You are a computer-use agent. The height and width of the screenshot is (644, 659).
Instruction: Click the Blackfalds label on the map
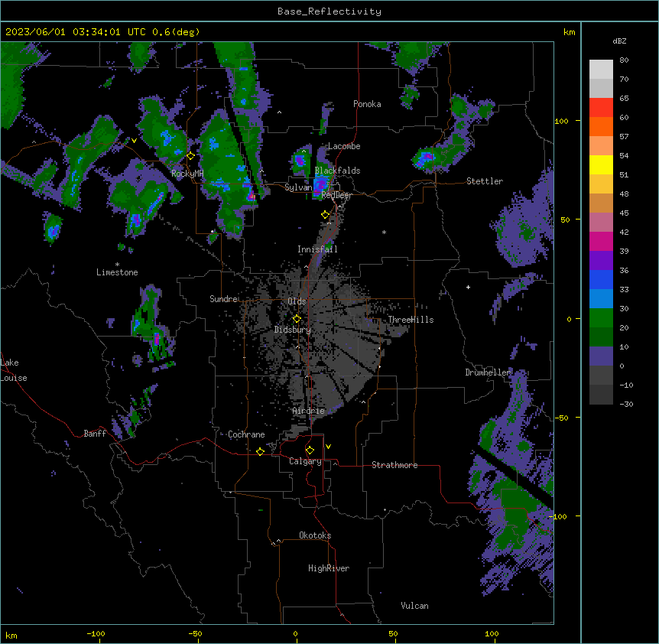337,171
